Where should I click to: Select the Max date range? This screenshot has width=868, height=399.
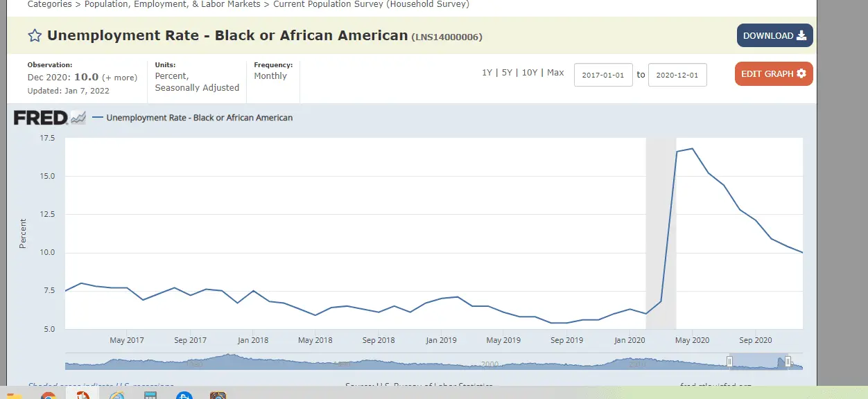pyautogui.click(x=555, y=73)
